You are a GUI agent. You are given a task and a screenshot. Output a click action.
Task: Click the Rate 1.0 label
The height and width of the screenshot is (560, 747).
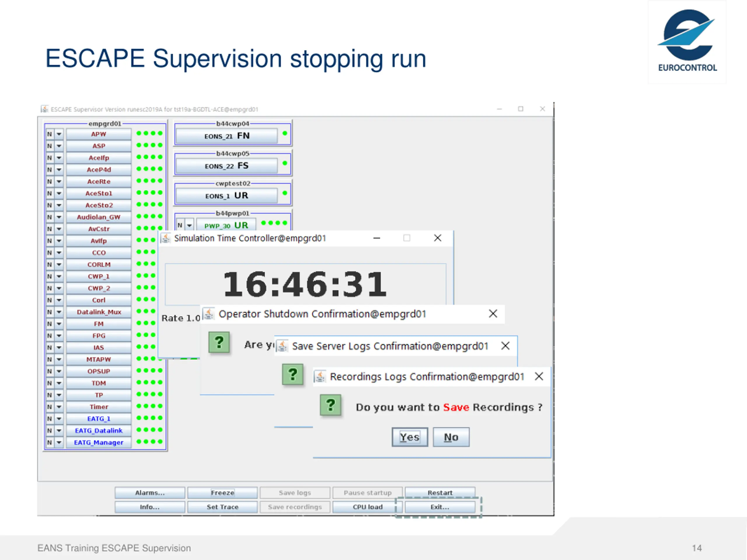(x=181, y=318)
